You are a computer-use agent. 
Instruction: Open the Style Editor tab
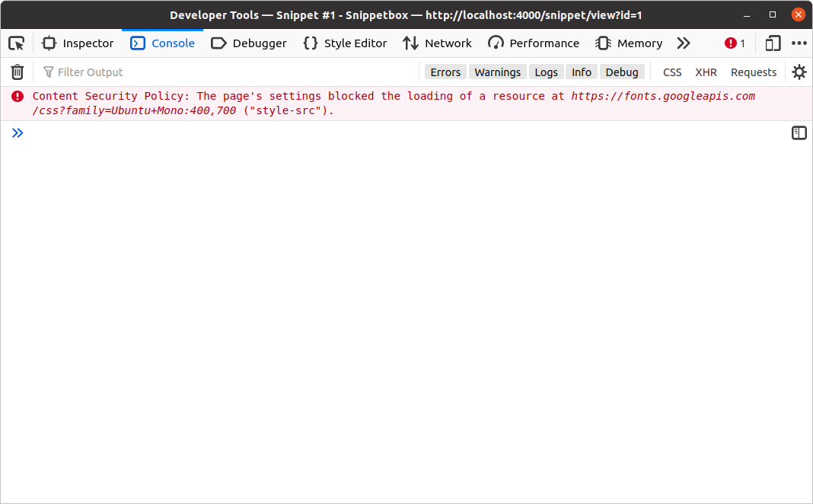(345, 43)
